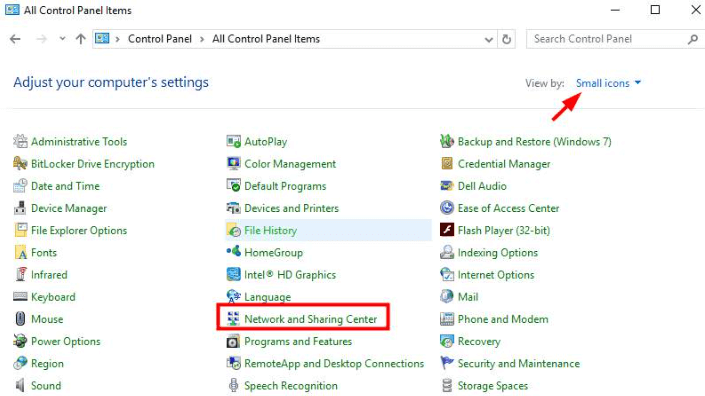Open the Storage Spaces link text
The width and height of the screenshot is (705, 396).
point(492,386)
